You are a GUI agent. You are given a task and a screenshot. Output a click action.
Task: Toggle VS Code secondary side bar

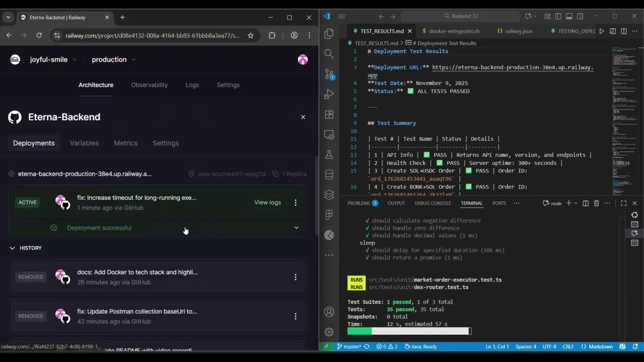tap(580, 16)
